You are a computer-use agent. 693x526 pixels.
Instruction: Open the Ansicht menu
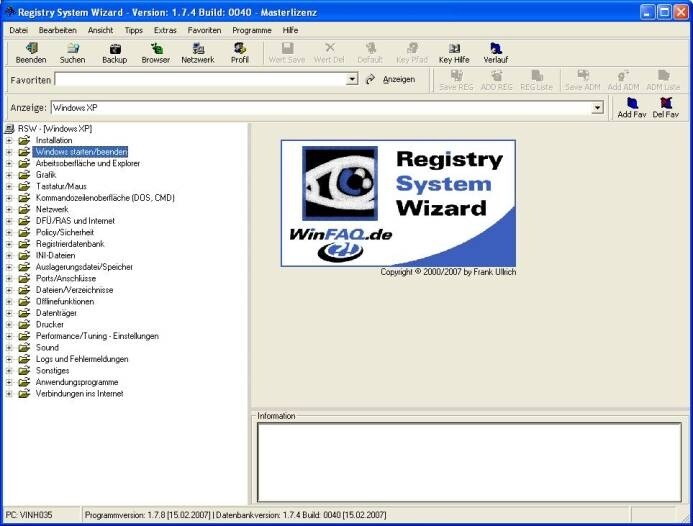pyautogui.click(x=100, y=30)
